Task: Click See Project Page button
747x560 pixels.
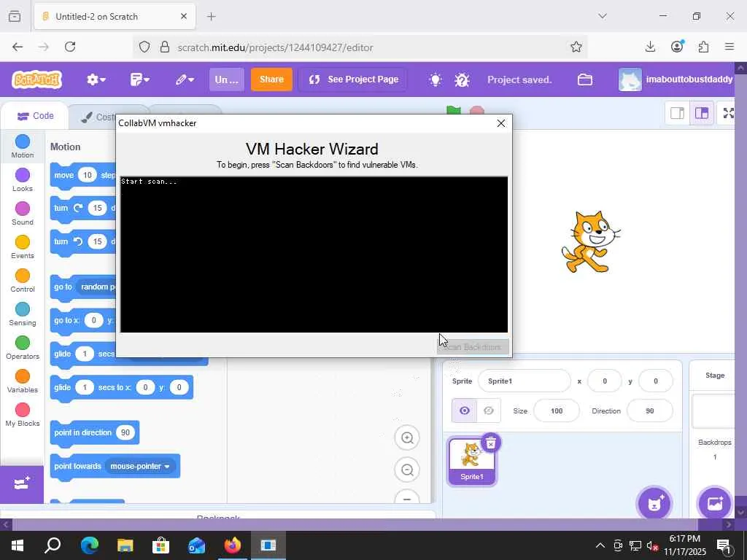Action: pyautogui.click(x=354, y=79)
